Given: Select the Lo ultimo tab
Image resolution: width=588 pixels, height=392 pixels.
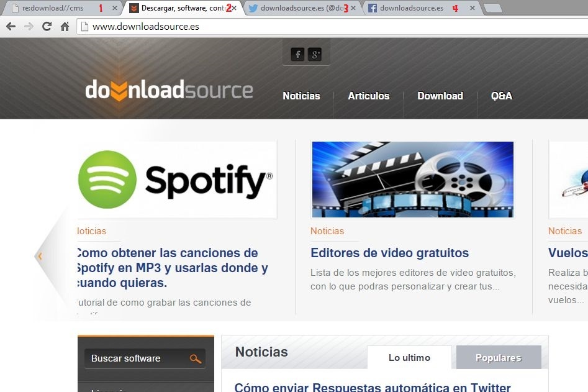Looking at the screenshot, I should pos(410,357).
